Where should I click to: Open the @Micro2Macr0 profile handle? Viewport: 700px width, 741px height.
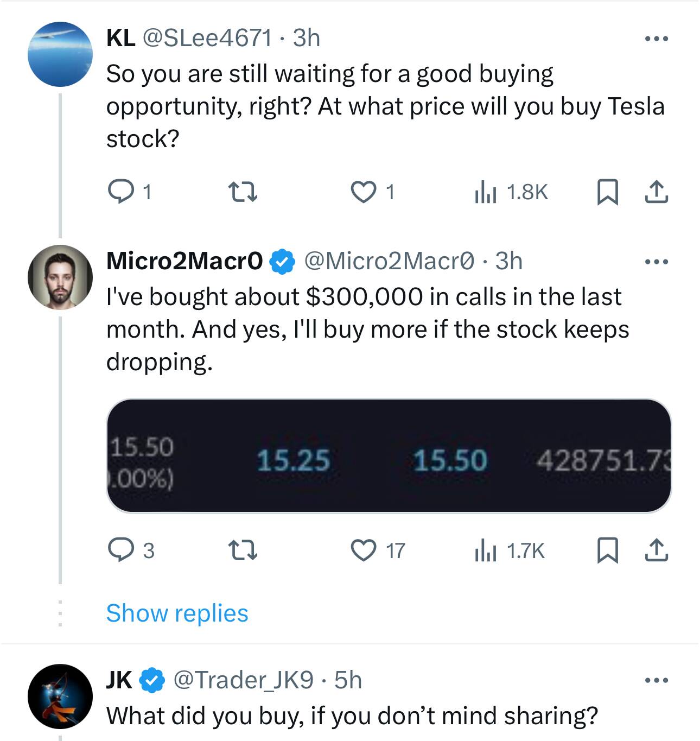(389, 261)
